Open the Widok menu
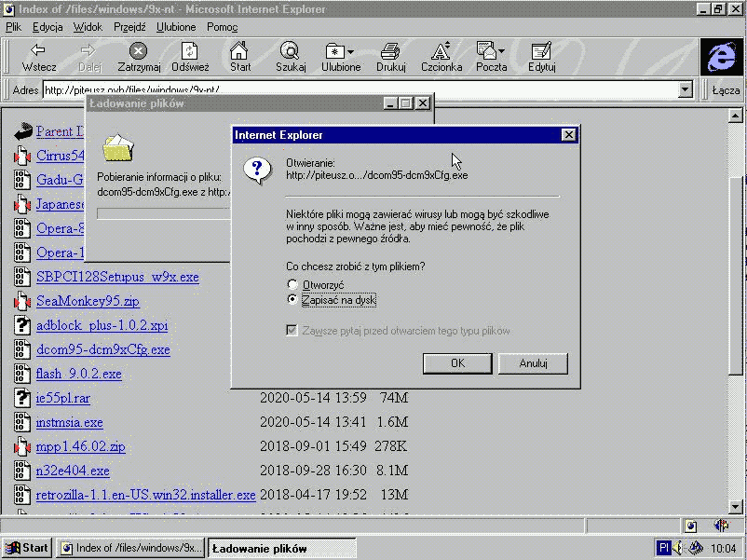 (x=88, y=27)
